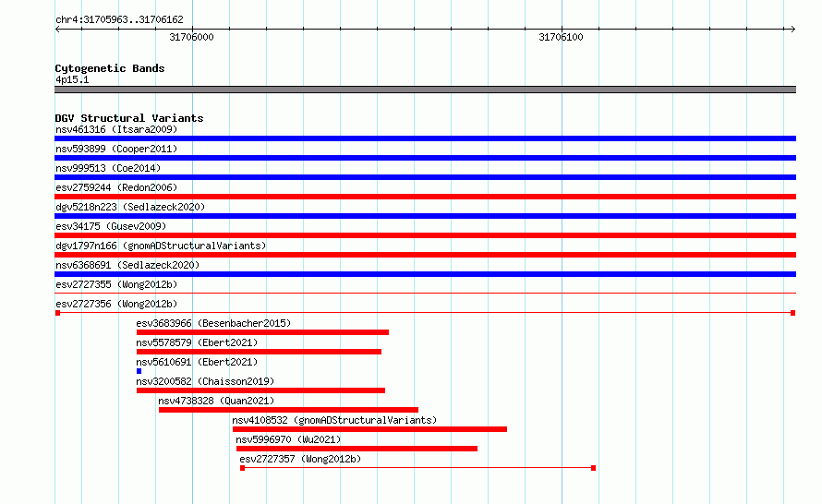Click dgv1797n166 (gnomADStructuralVariants) label
This screenshot has height=504, width=822.
tap(161, 246)
